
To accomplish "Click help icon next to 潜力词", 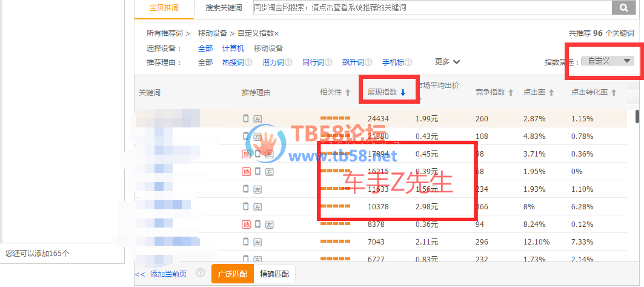I will [x=289, y=62].
